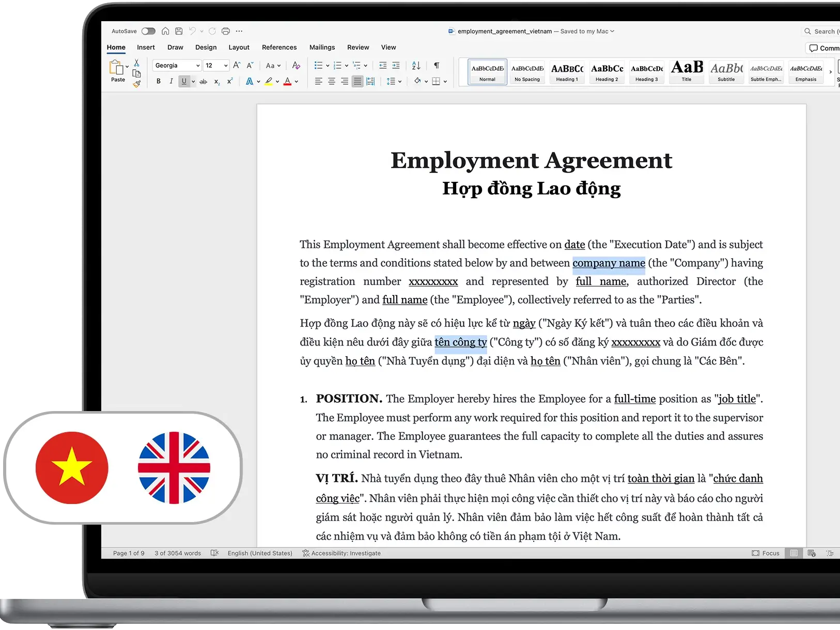This screenshot has height=630, width=840.
Task: Open the Mailings tab
Action: pyautogui.click(x=322, y=47)
